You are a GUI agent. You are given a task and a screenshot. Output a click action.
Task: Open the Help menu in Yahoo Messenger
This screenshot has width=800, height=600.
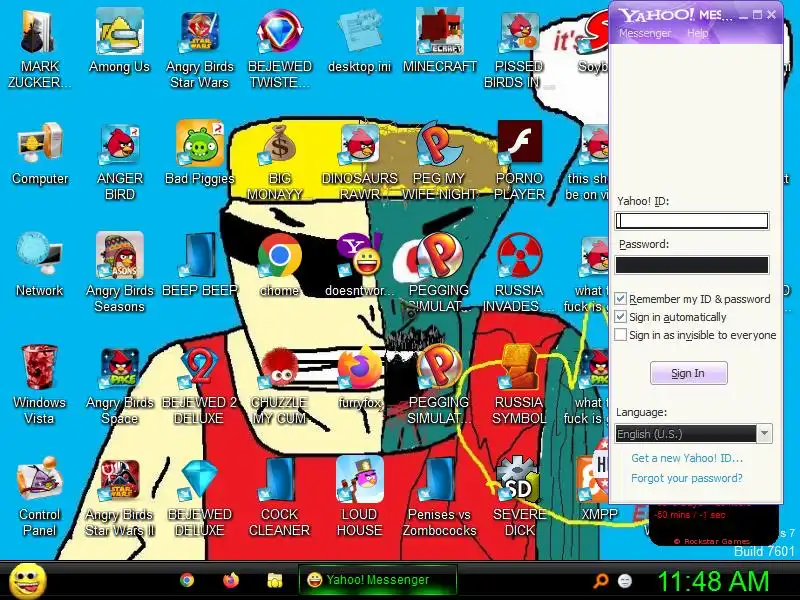697,34
